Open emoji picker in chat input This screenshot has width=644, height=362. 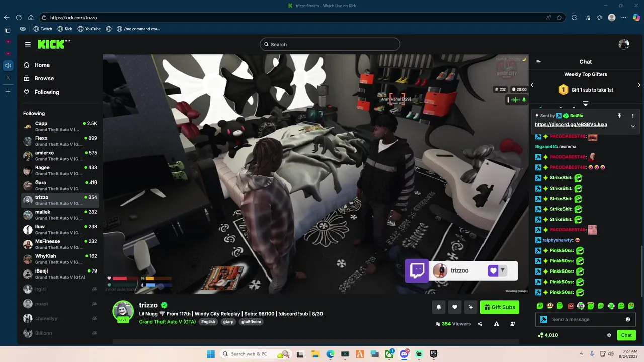coord(628,319)
